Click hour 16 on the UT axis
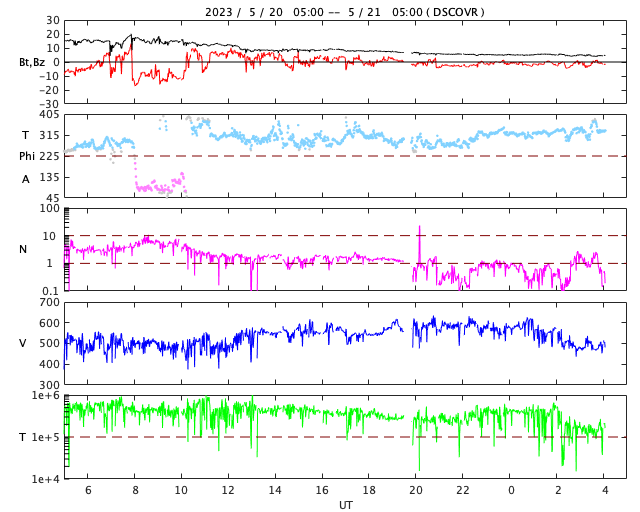The image size is (640, 512). tap(322, 490)
